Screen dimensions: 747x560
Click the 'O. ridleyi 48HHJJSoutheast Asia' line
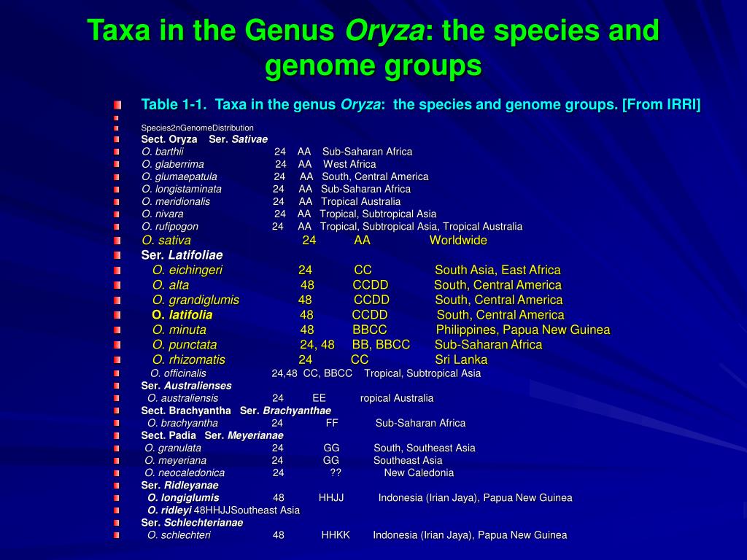(223, 510)
